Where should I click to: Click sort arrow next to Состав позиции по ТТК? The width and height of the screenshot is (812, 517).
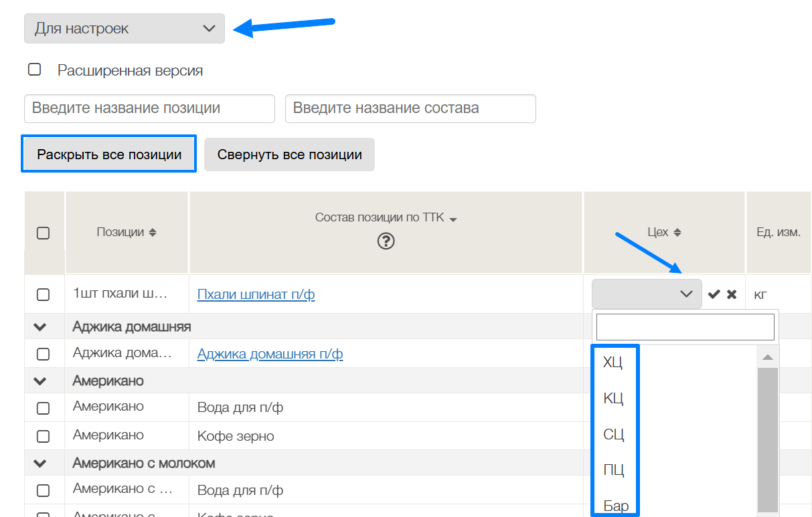pyautogui.click(x=453, y=219)
